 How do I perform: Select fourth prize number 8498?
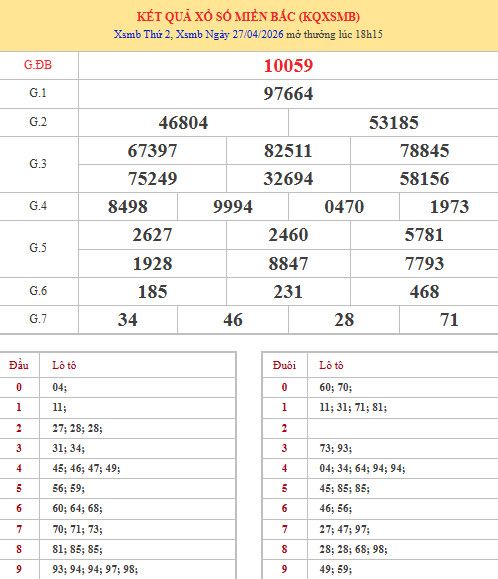(128, 207)
